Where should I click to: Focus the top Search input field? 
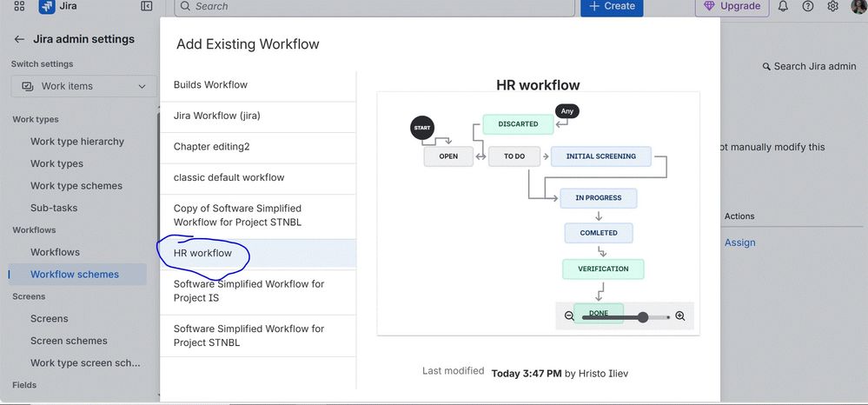(374, 7)
